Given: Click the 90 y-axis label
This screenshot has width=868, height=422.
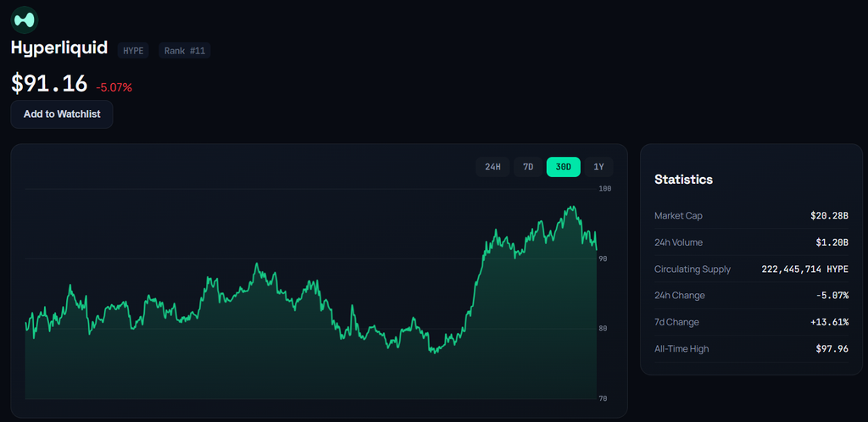Looking at the screenshot, I should coord(604,258).
